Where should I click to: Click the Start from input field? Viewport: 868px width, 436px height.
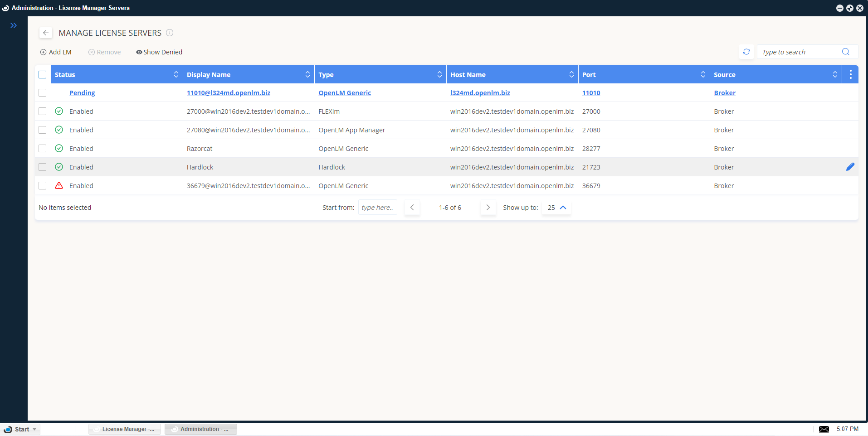click(377, 208)
